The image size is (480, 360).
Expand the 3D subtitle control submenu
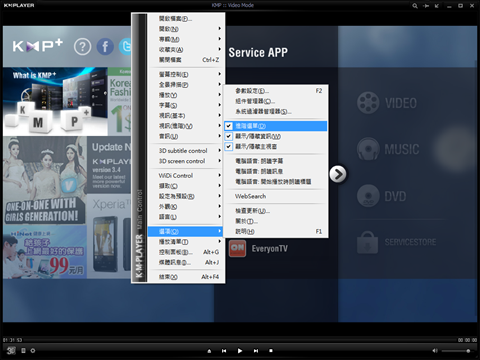(185, 151)
